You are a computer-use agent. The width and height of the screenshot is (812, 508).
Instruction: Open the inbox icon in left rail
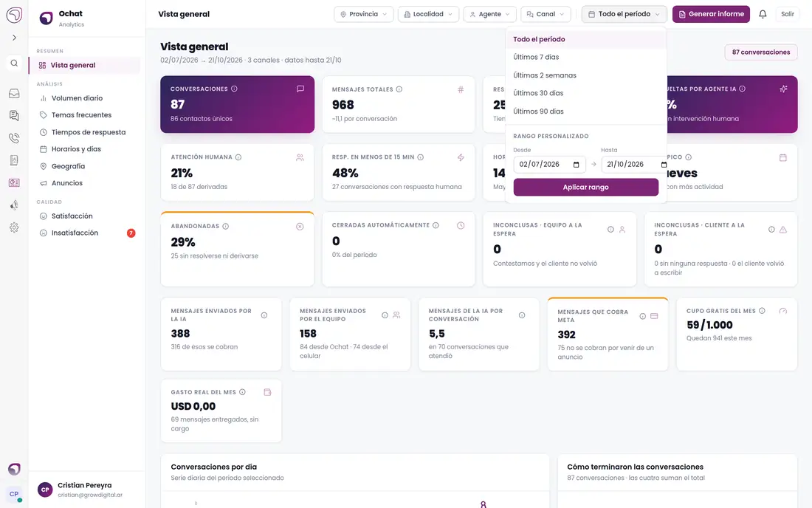[14, 93]
